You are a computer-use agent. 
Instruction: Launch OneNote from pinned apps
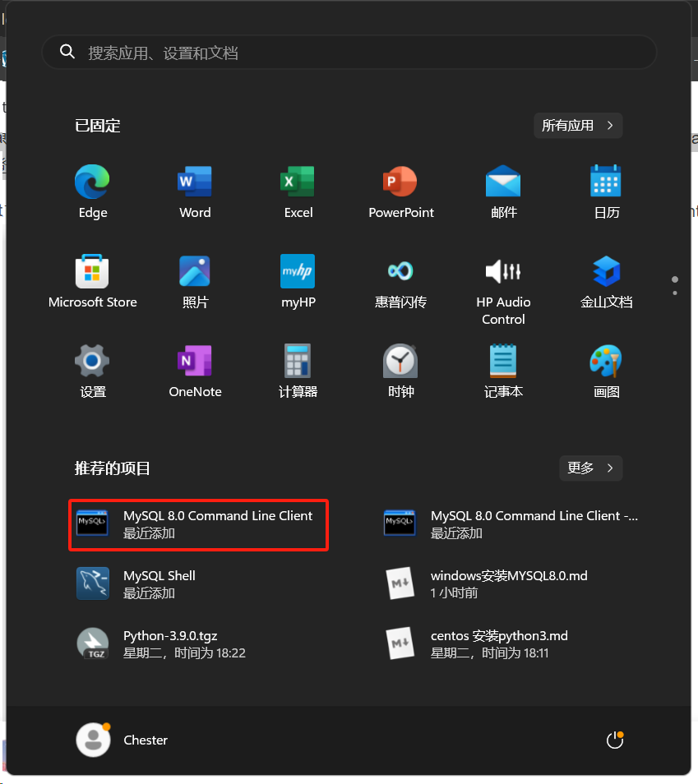point(195,371)
